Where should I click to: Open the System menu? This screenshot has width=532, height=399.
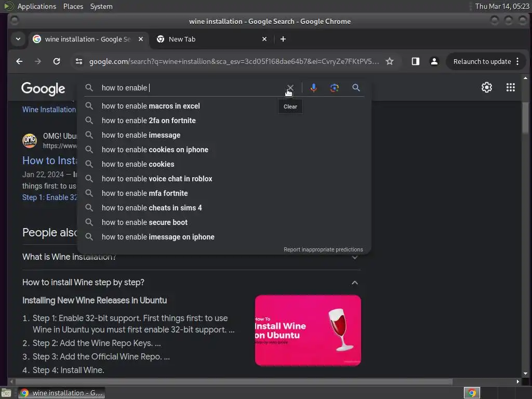pos(101,6)
